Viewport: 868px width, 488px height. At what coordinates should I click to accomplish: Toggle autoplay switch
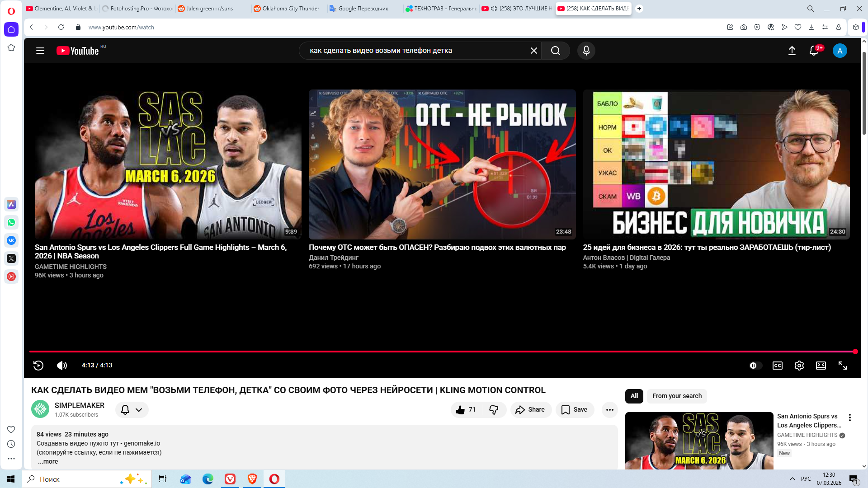click(x=755, y=366)
